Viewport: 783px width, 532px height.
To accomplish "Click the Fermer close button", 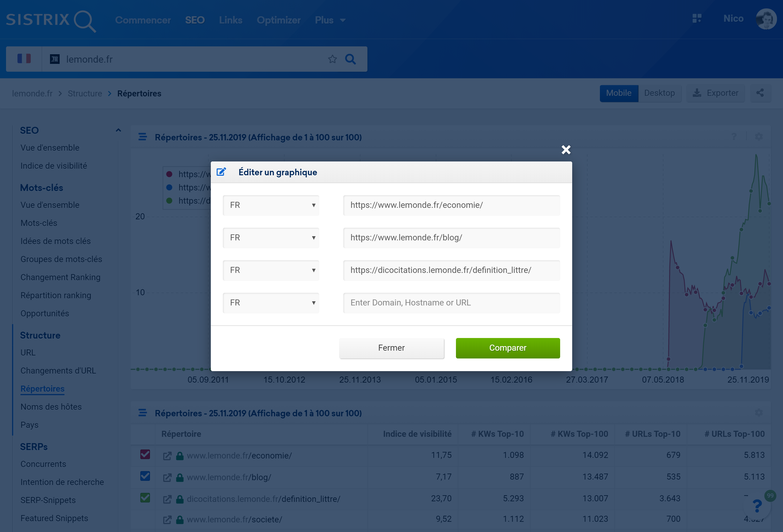I will tap(392, 348).
